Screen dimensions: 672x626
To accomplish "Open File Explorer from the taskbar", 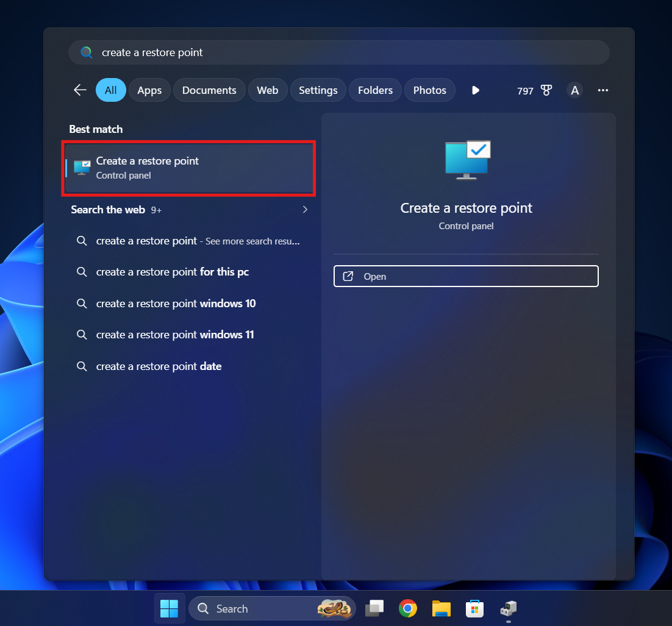I will point(441,608).
